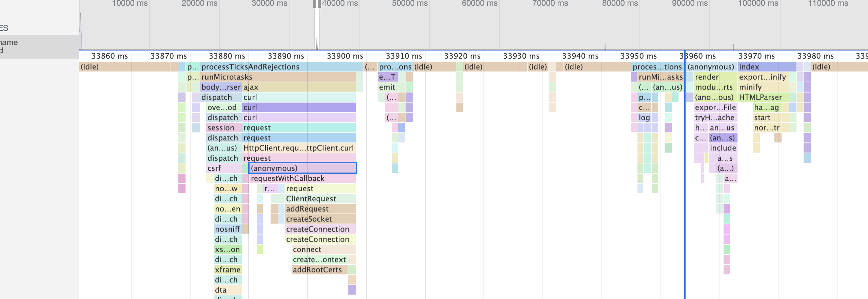
Task: Select the tryH…ache frame
Action: pos(715,118)
